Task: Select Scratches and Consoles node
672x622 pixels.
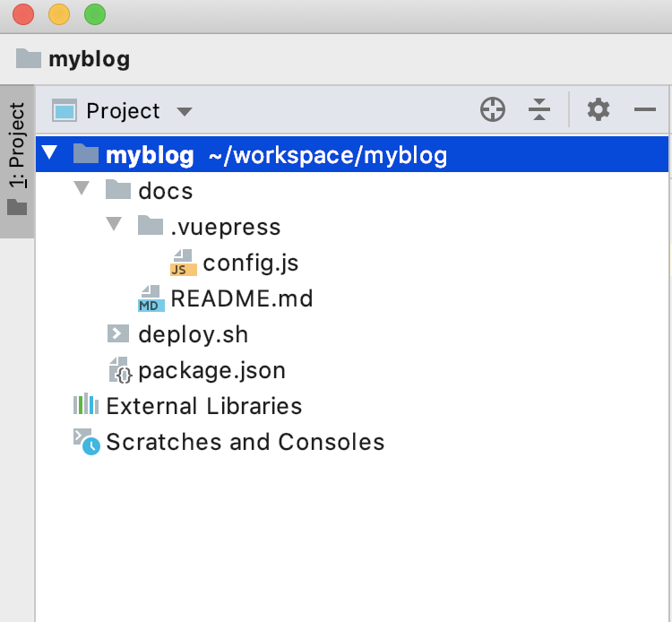Action: [x=351, y=442]
